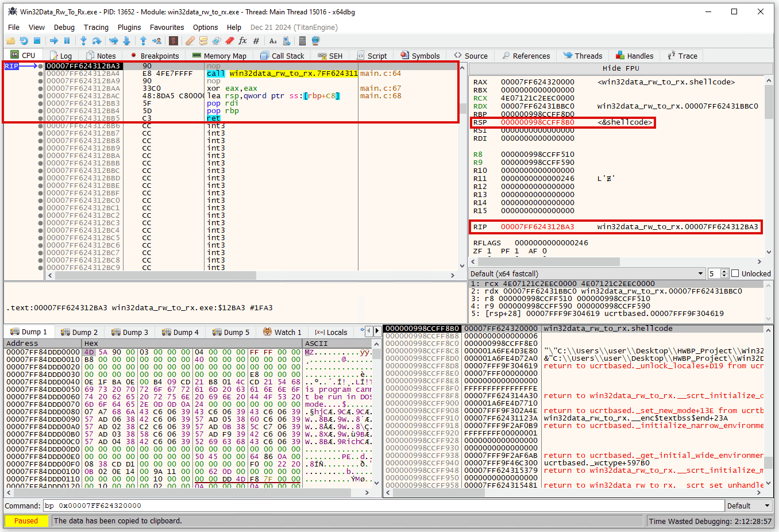Restart the debugged program

[24, 41]
